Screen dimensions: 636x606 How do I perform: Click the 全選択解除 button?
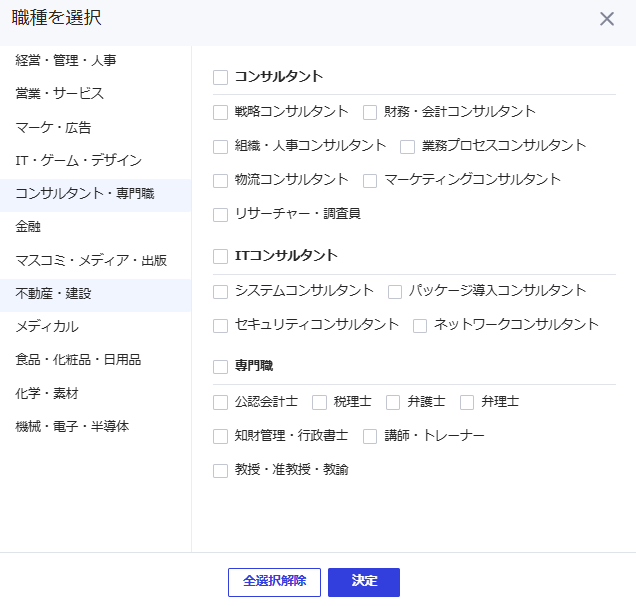274,582
